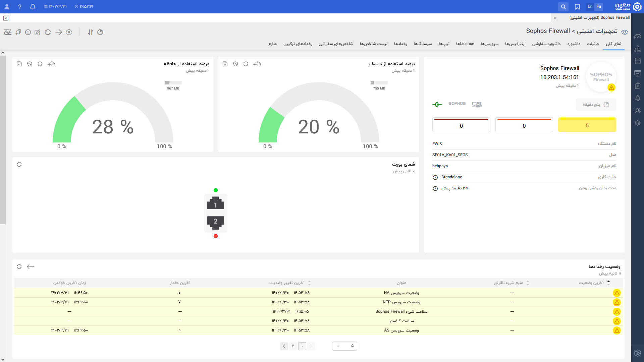Open the settings gear in right sidebar

pyautogui.click(x=638, y=123)
